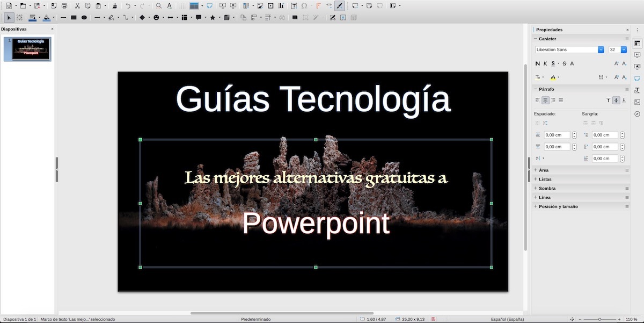644x323 pixels.
Task: Click Predeterminado slide master in status bar
Action: [255, 319]
